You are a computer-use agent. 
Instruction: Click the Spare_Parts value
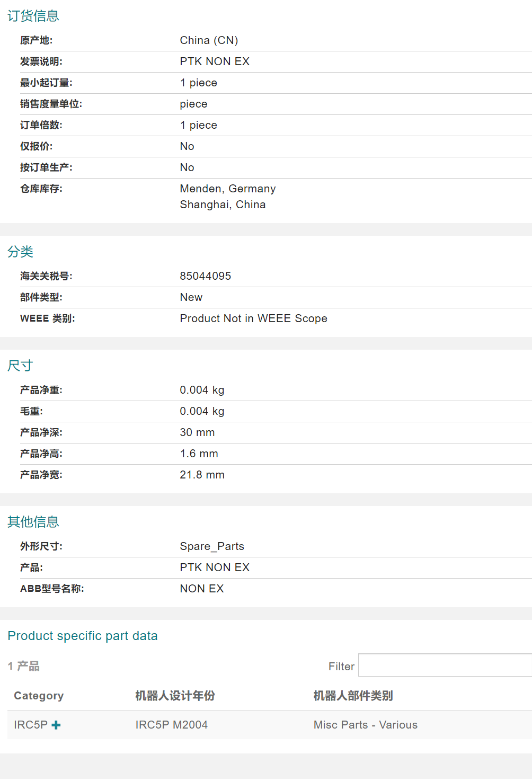click(x=211, y=546)
